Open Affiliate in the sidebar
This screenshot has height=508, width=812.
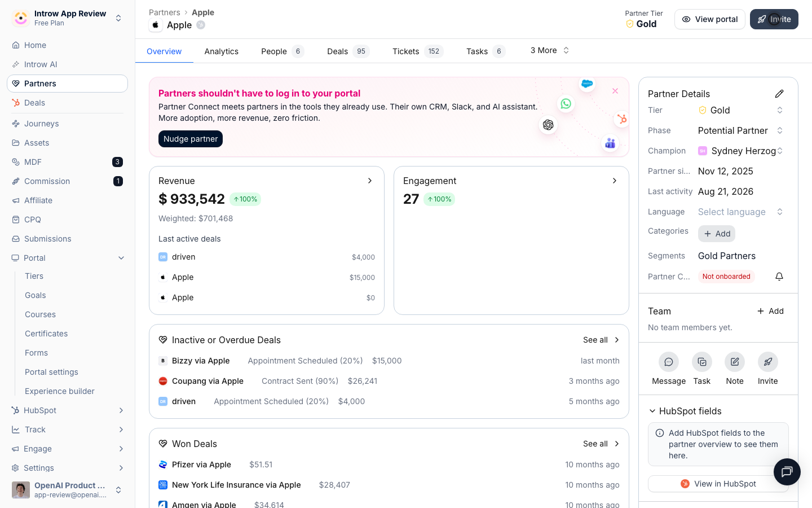[67, 200]
